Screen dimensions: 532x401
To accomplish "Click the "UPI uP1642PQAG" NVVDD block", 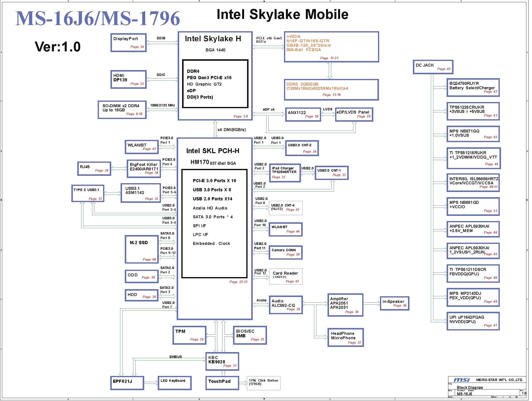I will click(x=473, y=321).
